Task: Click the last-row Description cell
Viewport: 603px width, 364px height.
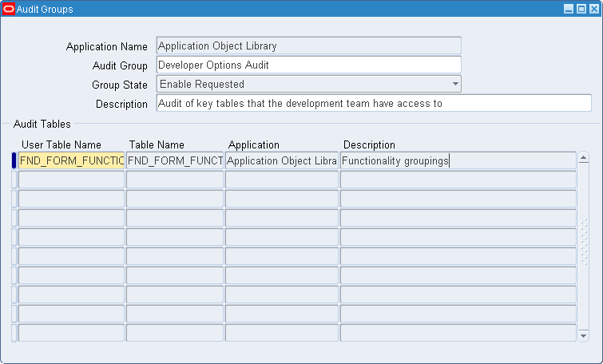Action: pos(458,333)
